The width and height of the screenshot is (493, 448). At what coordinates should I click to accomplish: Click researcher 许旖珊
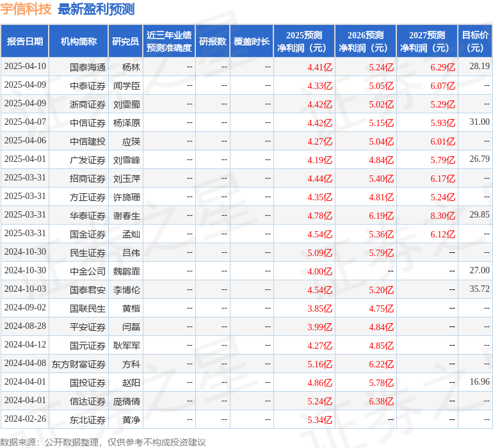click(127, 197)
